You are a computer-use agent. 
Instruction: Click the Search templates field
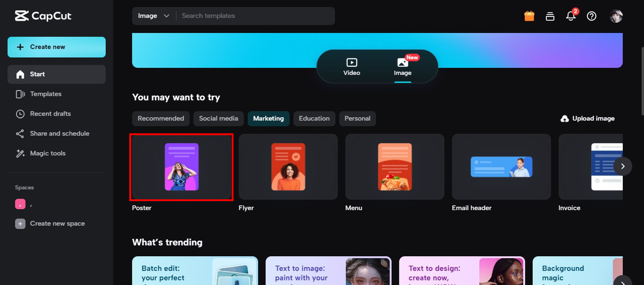255,16
